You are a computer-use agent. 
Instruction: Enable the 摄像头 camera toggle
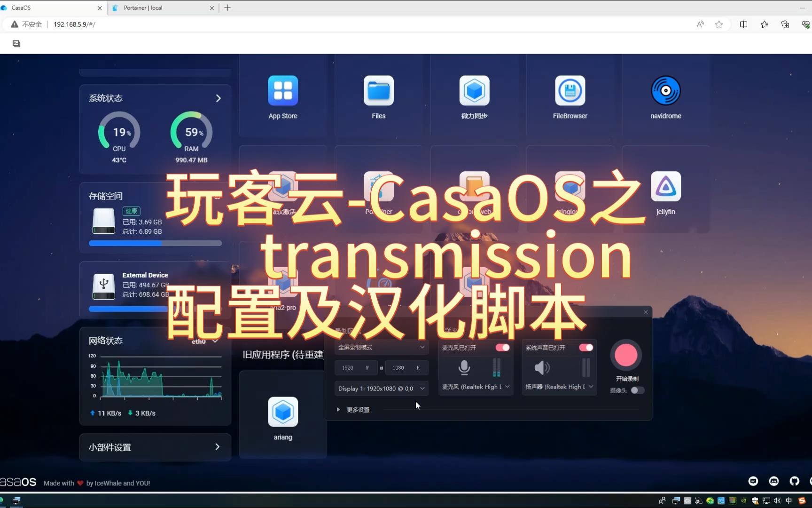pos(638,390)
